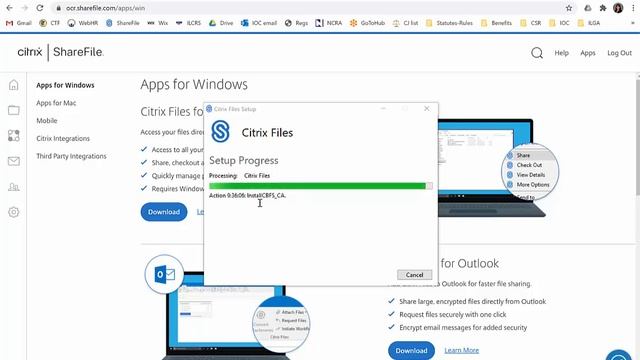Open the Help menu
The height and width of the screenshot is (360, 640).
pyautogui.click(x=561, y=53)
